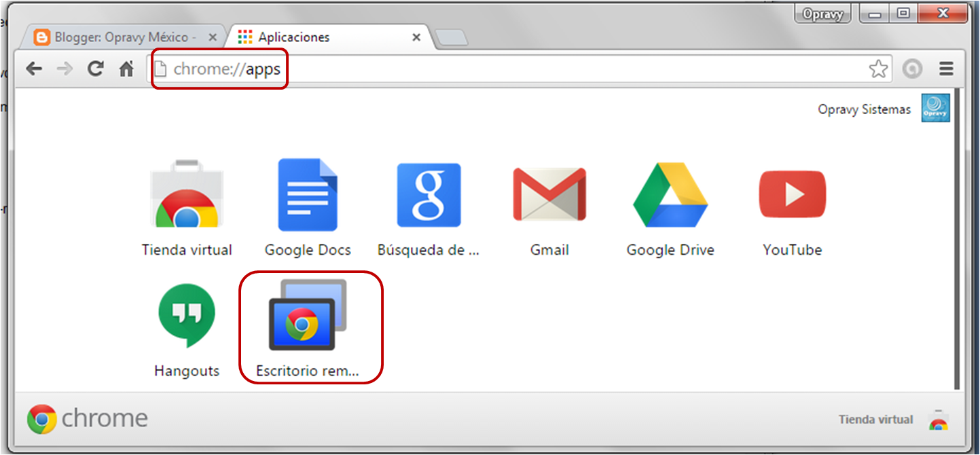The image size is (980, 455).
Task: Open the Chrome hamburger menu
Action: click(x=946, y=69)
